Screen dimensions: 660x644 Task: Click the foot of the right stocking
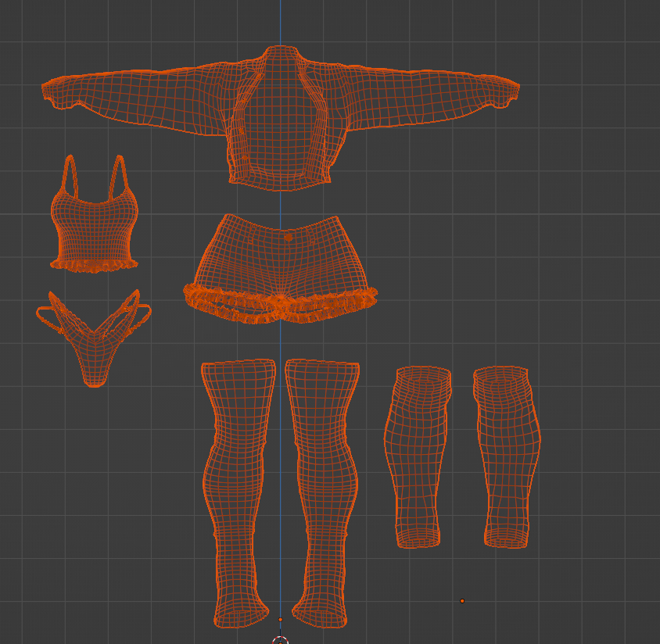tap(320, 612)
